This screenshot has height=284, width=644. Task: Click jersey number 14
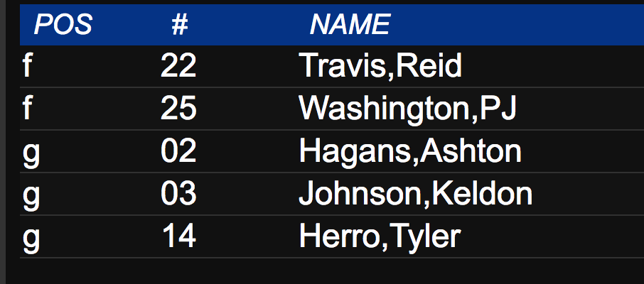tap(179, 237)
